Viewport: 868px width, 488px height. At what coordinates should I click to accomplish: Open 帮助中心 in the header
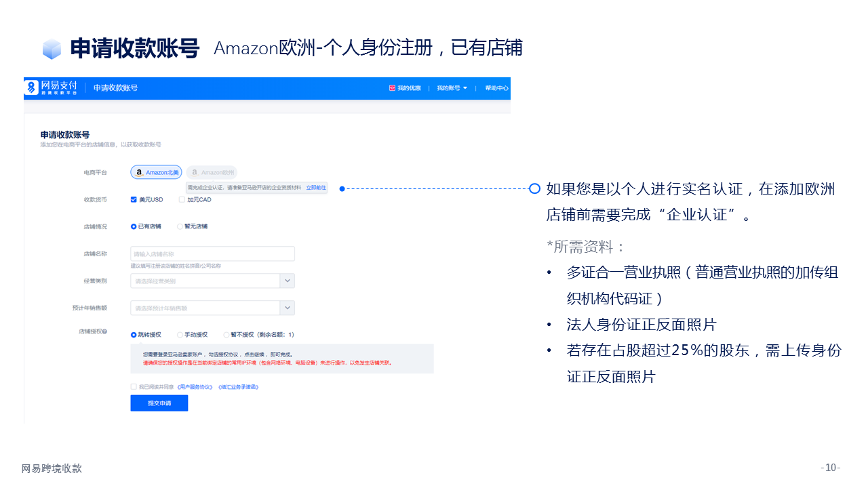496,88
